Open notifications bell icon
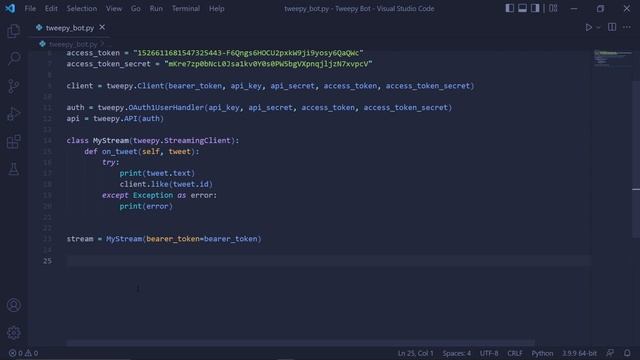 point(627,353)
